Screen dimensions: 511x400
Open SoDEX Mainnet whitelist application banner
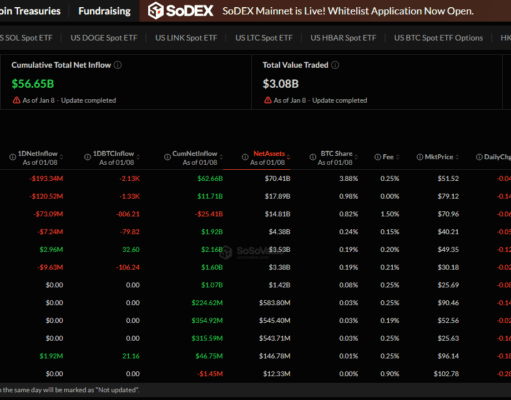click(348, 11)
